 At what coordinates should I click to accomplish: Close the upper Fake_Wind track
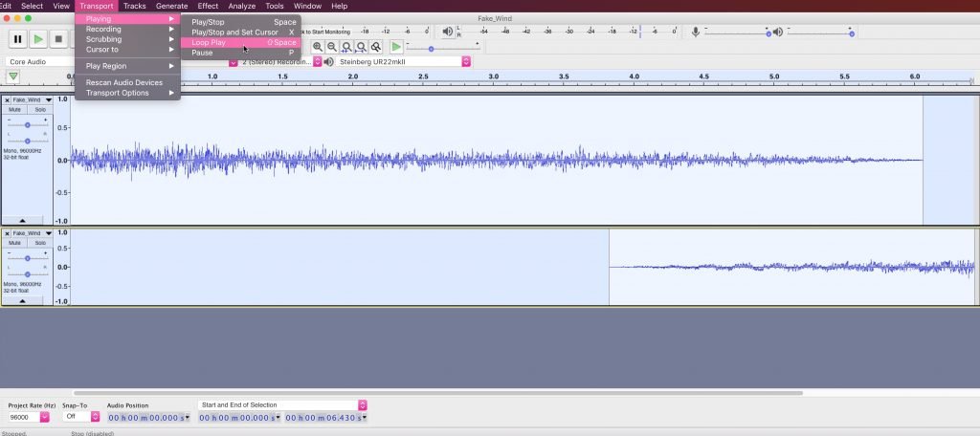8,100
